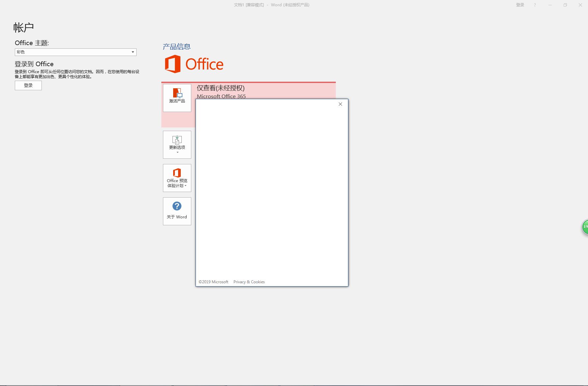Click the ©2019 Microsoft text

click(x=213, y=282)
